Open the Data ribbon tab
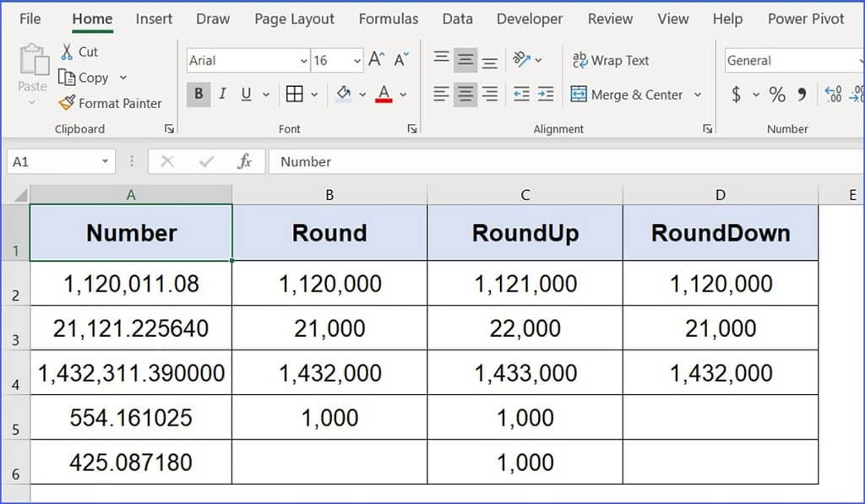The width and height of the screenshot is (865, 504). click(x=457, y=18)
